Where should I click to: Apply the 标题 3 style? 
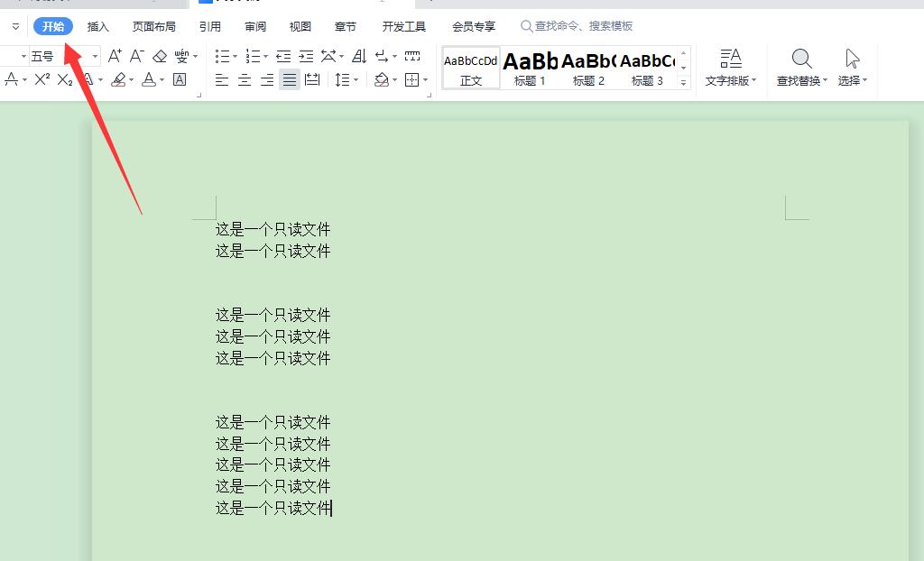click(x=647, y=68)
